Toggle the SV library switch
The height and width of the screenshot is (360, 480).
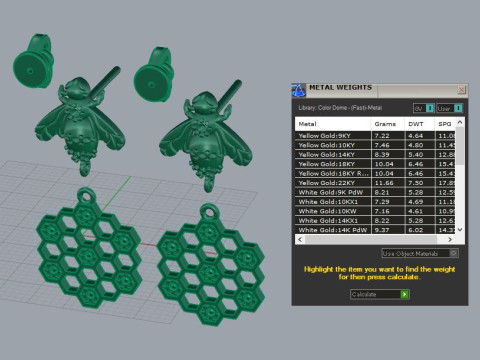click(x=423, y=108)
